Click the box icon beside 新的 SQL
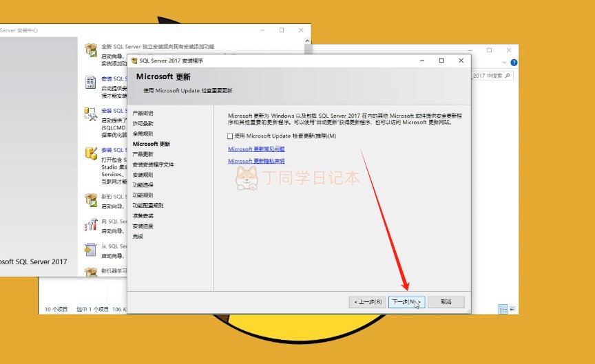Viewport: 595px width, 364px height. (91, 200)
